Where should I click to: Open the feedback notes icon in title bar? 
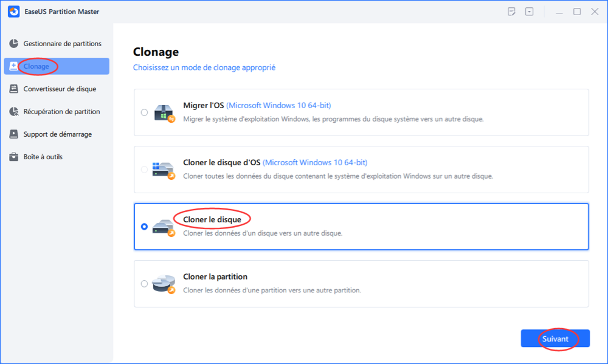click(x=511, y=12)
